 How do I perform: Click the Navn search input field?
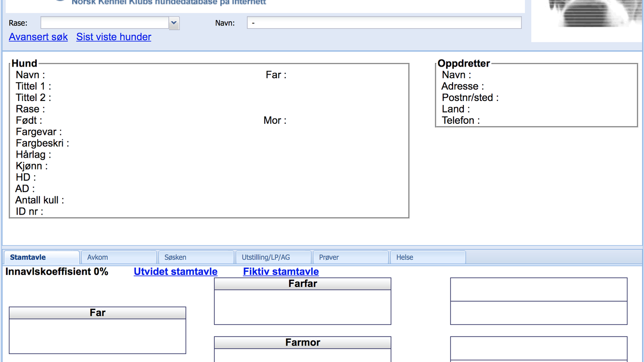pos(384,23)
